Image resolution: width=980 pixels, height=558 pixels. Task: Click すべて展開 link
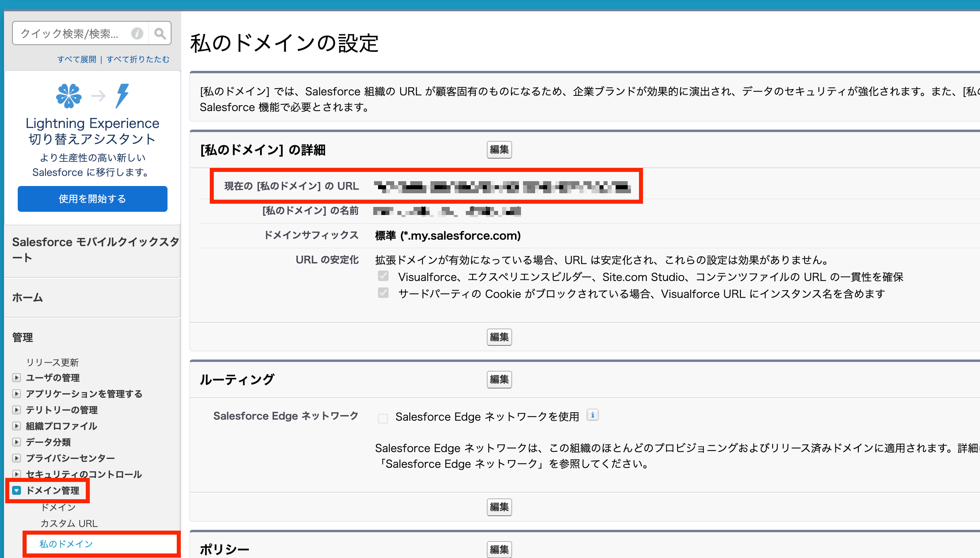coord(77,59)
